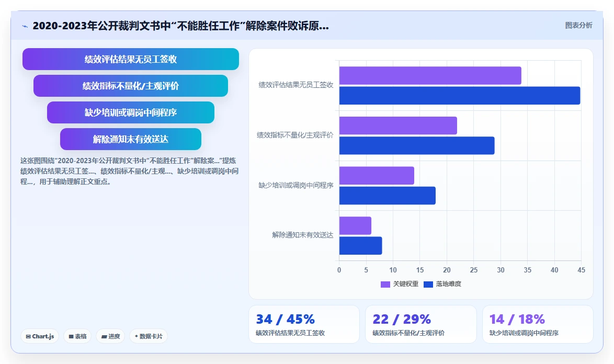Click the 绩效指标不量化/主观评价 funnel bar
This screenshot has width=614, height=364.
[131, 86]
